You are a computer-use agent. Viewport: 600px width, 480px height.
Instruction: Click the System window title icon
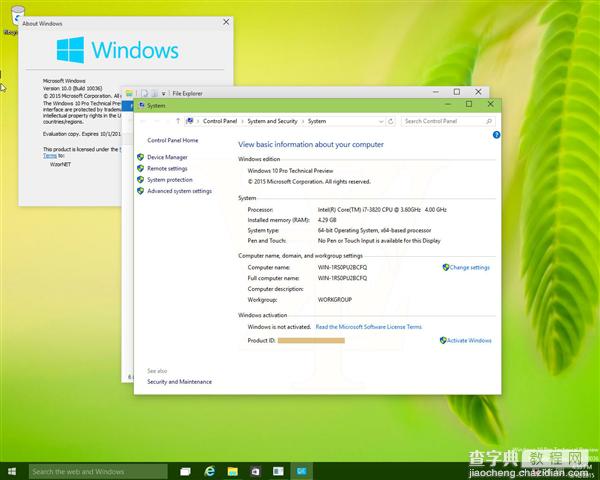pos(142,105)
